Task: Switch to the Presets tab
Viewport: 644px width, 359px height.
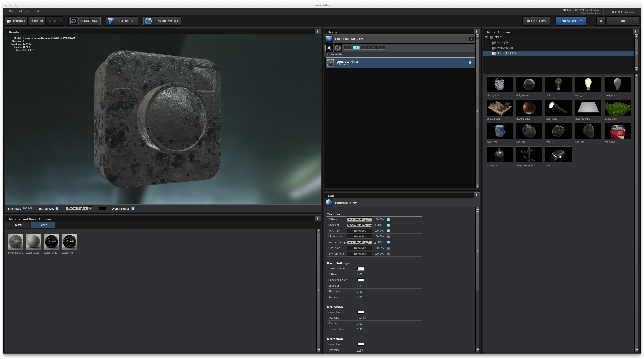Action: [18, 225]
